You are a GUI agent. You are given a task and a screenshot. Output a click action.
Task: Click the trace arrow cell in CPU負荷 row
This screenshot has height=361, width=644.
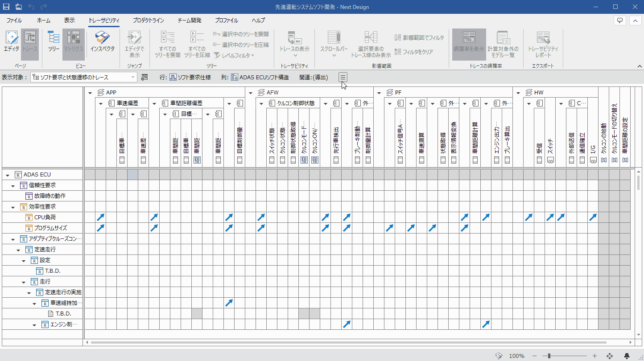(101, 217)
